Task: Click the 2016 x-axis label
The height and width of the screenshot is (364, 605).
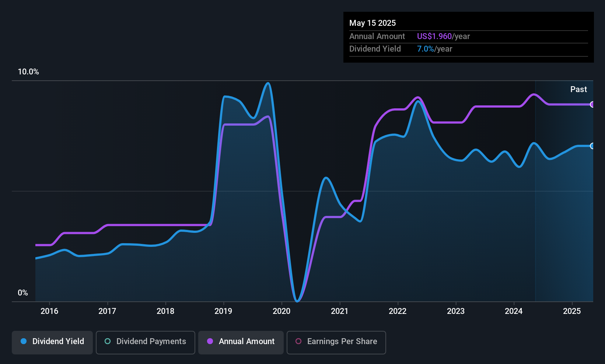Action: 49,311
